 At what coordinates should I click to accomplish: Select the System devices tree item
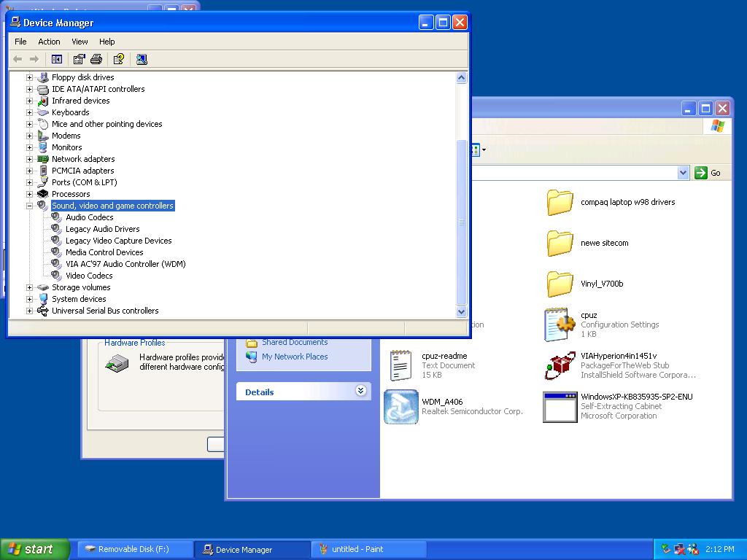(x=79, y=299)
